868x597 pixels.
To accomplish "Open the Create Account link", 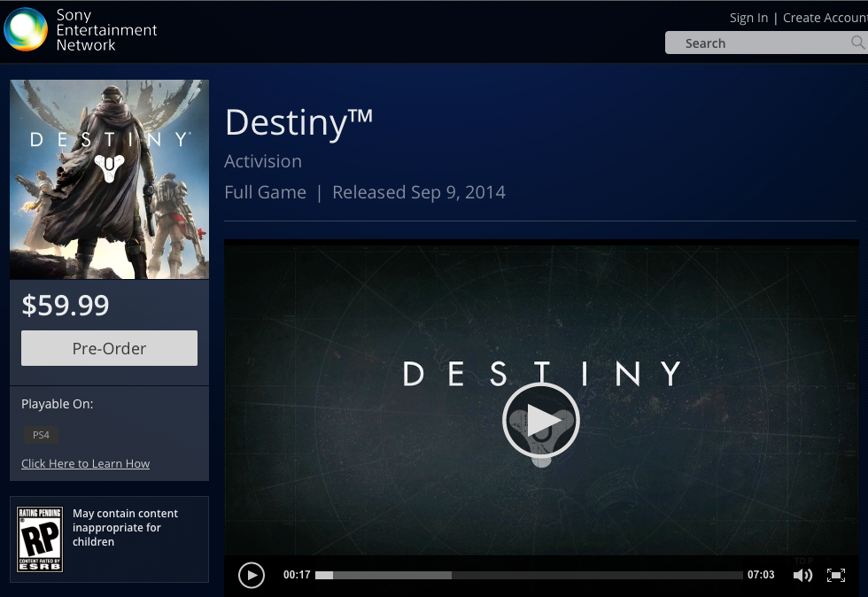I will click(x=825, y=18).
